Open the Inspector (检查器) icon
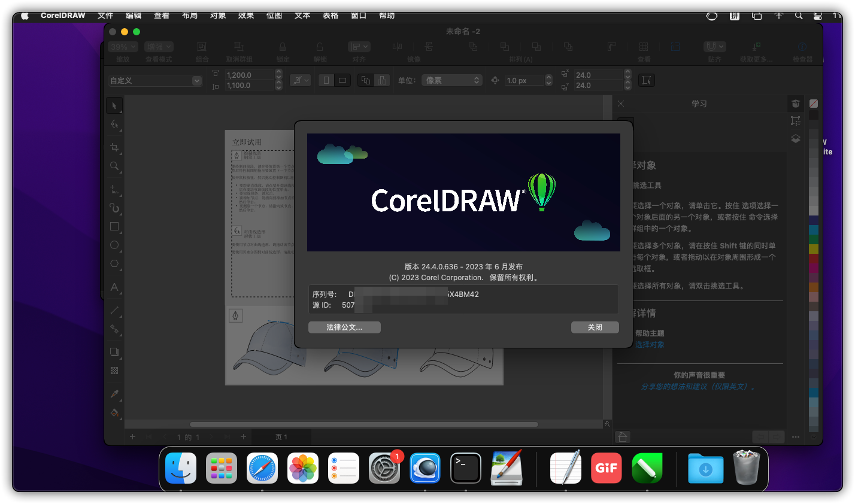Image resolution: width=855 pixels, height=504 pixels. (x=802, y=47)
